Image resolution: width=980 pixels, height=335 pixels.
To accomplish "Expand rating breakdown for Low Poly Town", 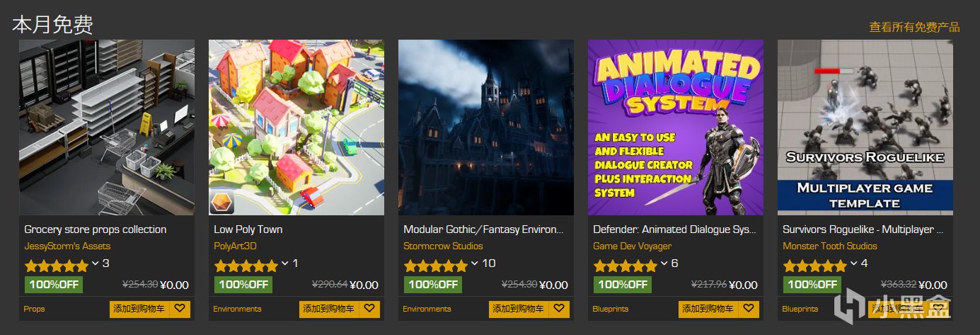I will [x=285, y=263].
